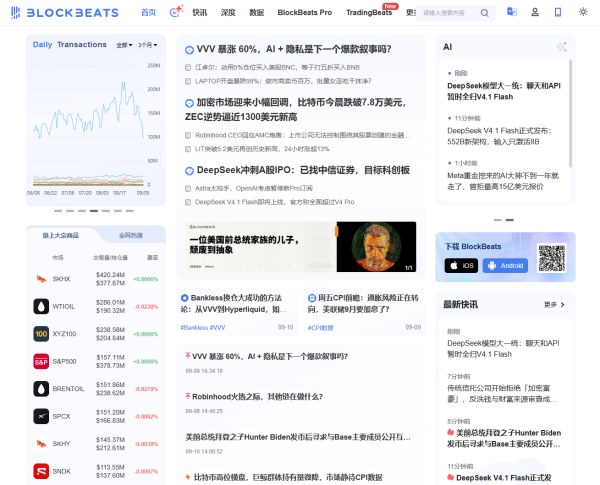600x485 pixels.
Task: Toggle light/dark theme sun icon
Action: click(x=583, y=12)
